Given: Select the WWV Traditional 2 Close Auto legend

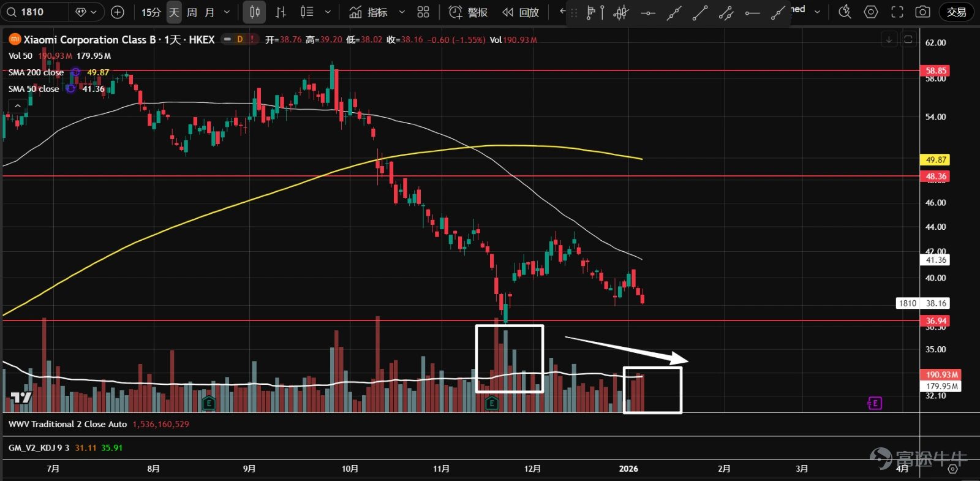Looking at the screenshot, I should 67,424.
